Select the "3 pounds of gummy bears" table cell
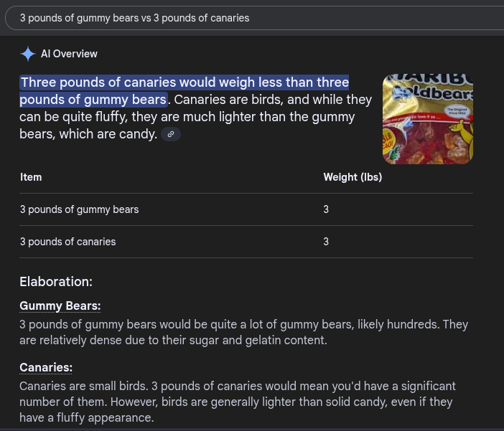The height and width of the screenshot is (431, 504). (x=79, y=209)
